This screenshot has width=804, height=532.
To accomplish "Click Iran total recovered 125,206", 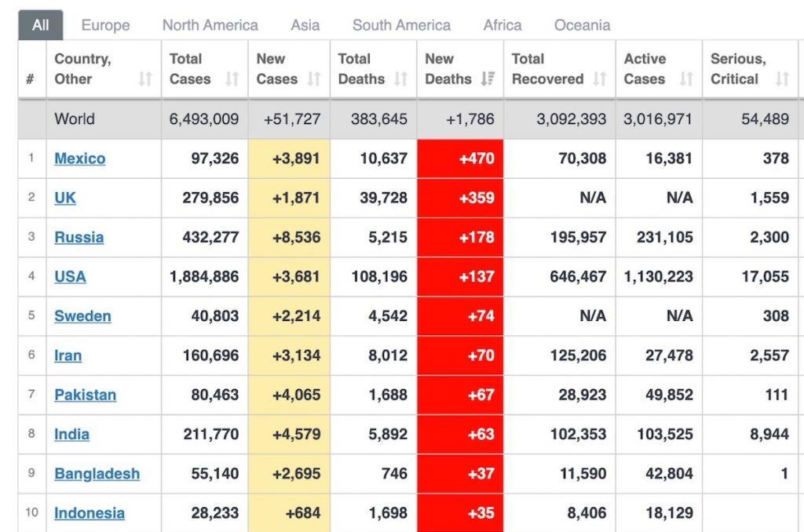I will pyautogui.click(x=578, y=355).
